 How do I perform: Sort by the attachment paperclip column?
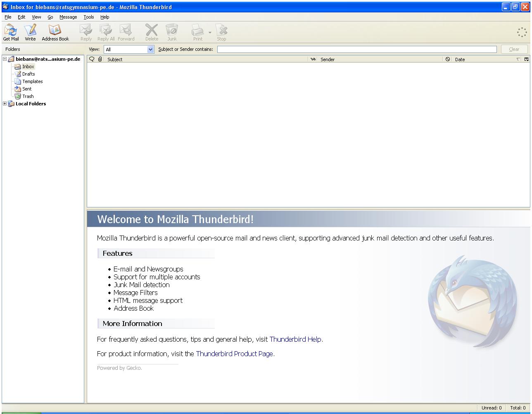tap(100, 59)
